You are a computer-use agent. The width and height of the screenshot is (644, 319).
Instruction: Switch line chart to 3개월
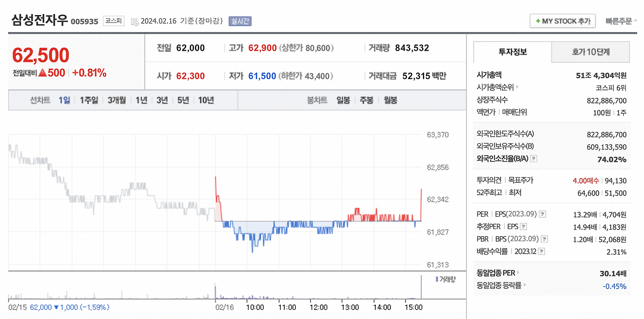[x=117, y=100]
